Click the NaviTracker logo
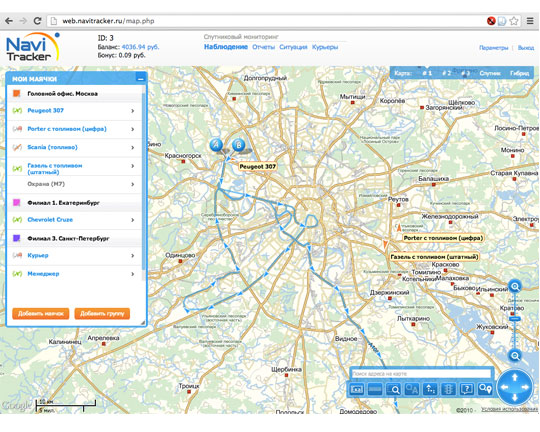The image size is (540, 432). tap(33, 47)
